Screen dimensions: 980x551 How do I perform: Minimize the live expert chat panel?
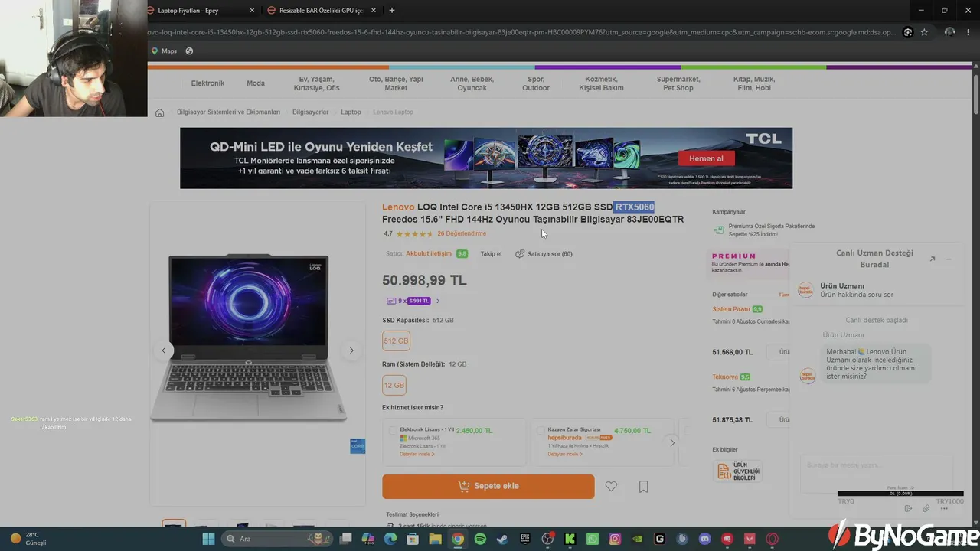coord(949,259)
